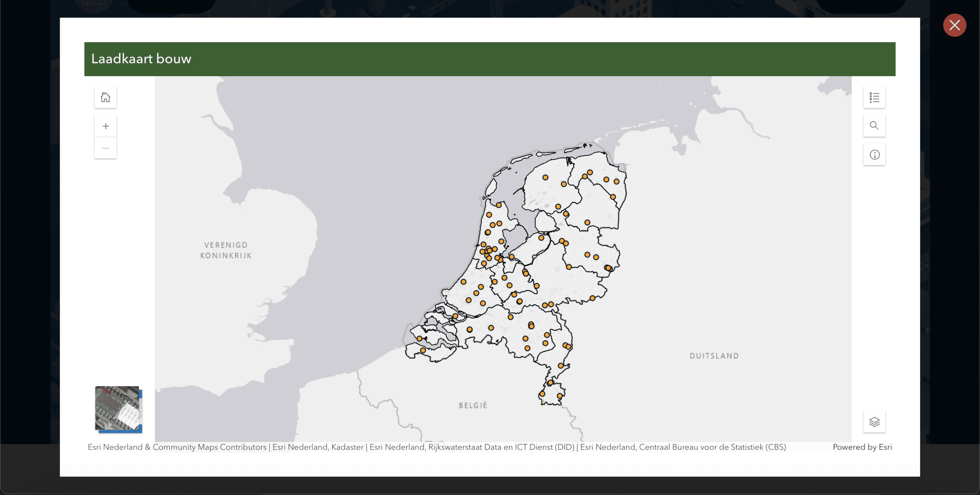This screenshot has height=495, width=980.
Task: Open the map legend list icon
Action: [874, 98]
